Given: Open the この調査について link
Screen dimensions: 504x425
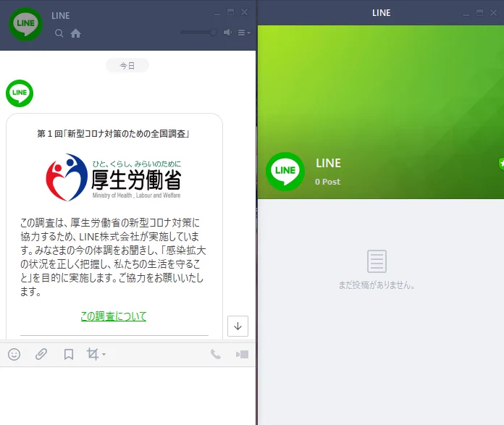Looking at the screenshot, I should tap(114, 316).
